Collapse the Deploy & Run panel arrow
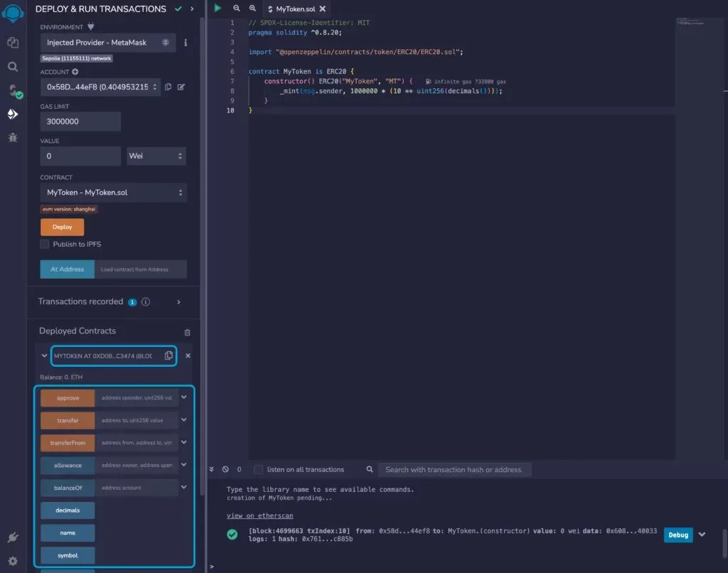The image size is (728, 573). point(192,9)
